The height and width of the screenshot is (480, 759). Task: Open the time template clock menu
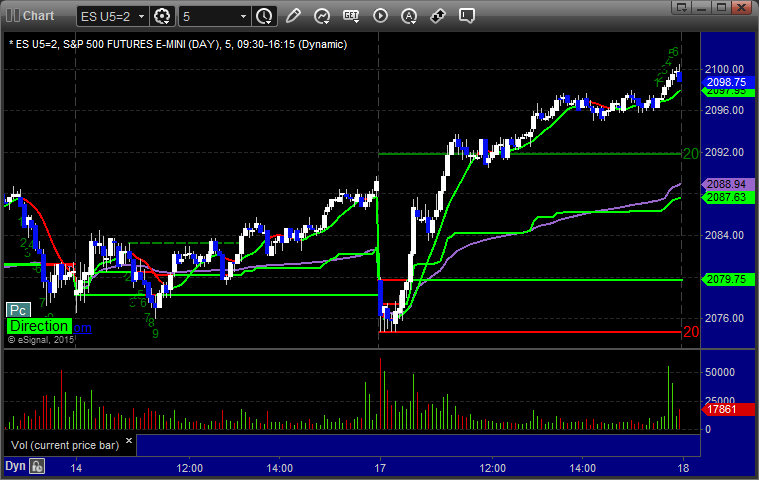click(x=264, y=16)
